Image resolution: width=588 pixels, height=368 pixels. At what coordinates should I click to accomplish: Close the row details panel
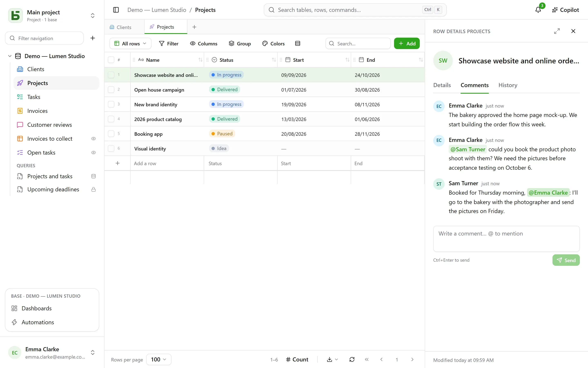[573, 31]
